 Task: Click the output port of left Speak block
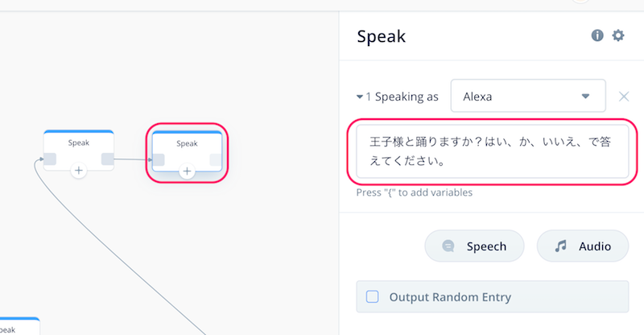(x=108, y=159)
